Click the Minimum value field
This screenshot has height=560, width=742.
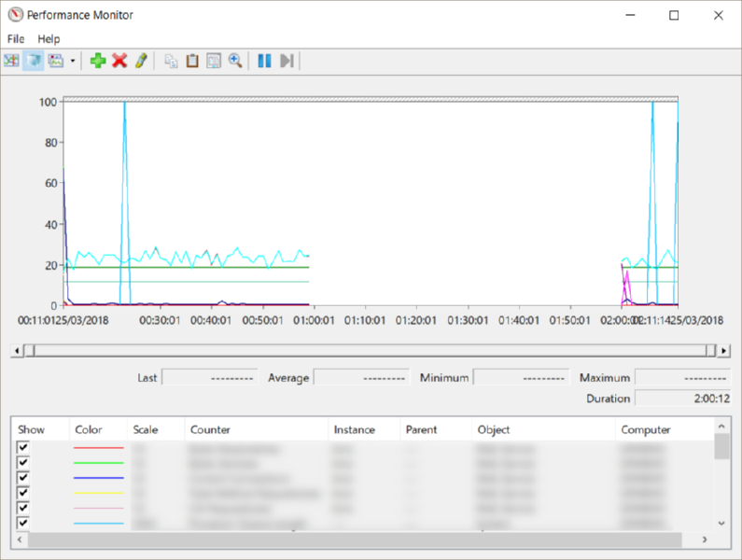tap(522, 378)
